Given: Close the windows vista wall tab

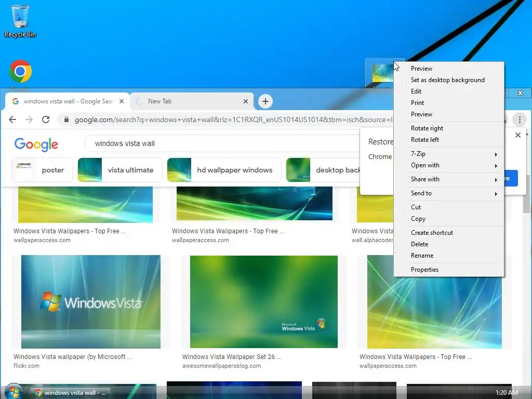Looking at the screenshot, I should pos(122,101).
